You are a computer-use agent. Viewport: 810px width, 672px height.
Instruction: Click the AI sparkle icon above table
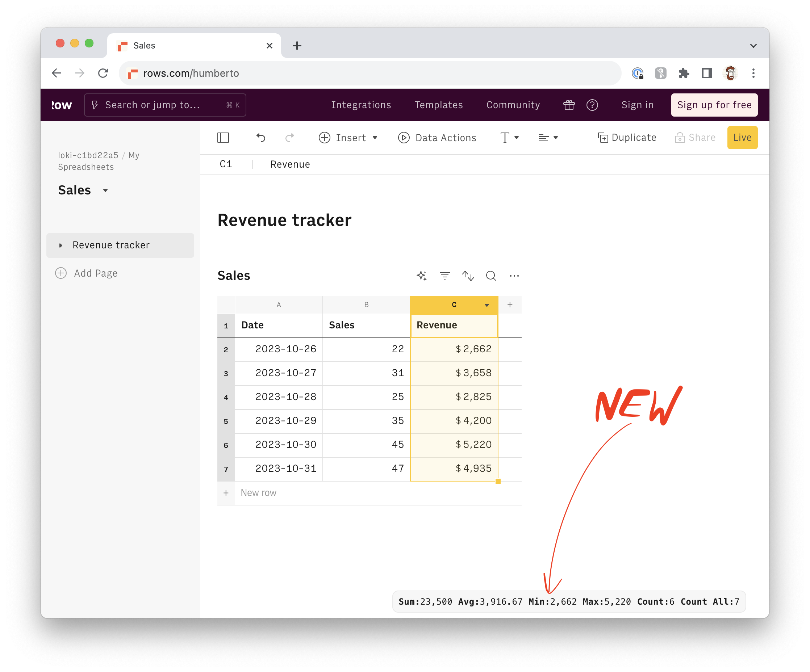422,276
